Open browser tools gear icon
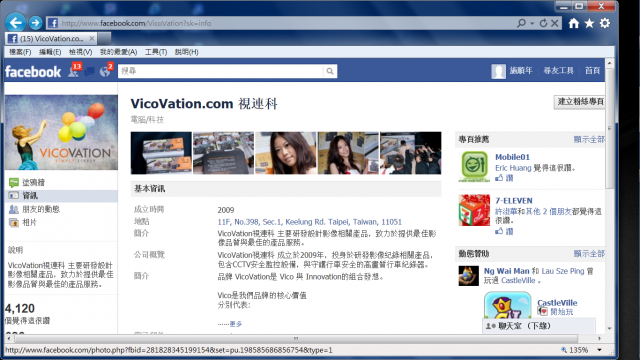The image size is (640, 360). 605,23
